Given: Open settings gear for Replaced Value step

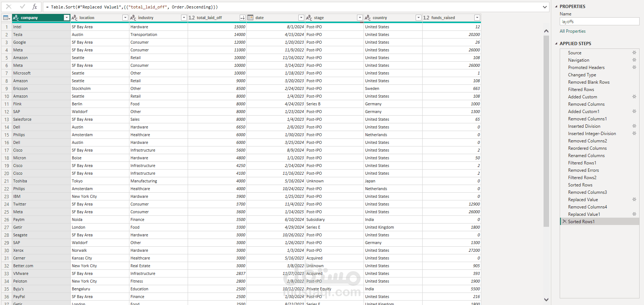Looking at the screenshot, I should point(634,199).
